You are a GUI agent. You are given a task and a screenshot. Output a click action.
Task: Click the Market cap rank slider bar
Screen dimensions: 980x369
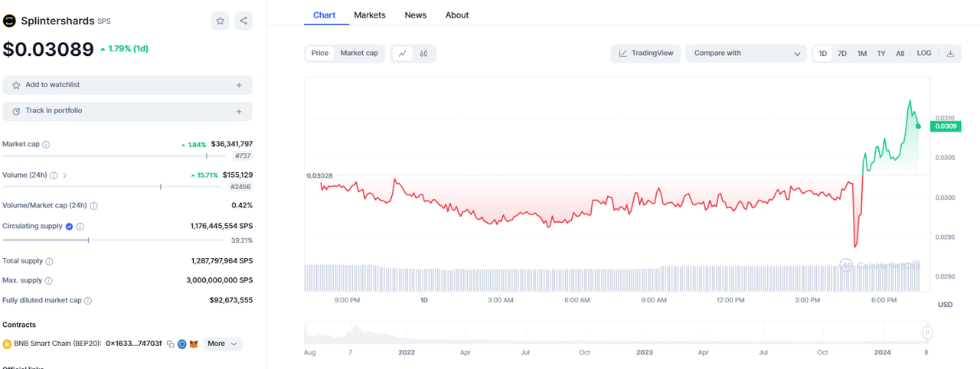tap(114, 156)
